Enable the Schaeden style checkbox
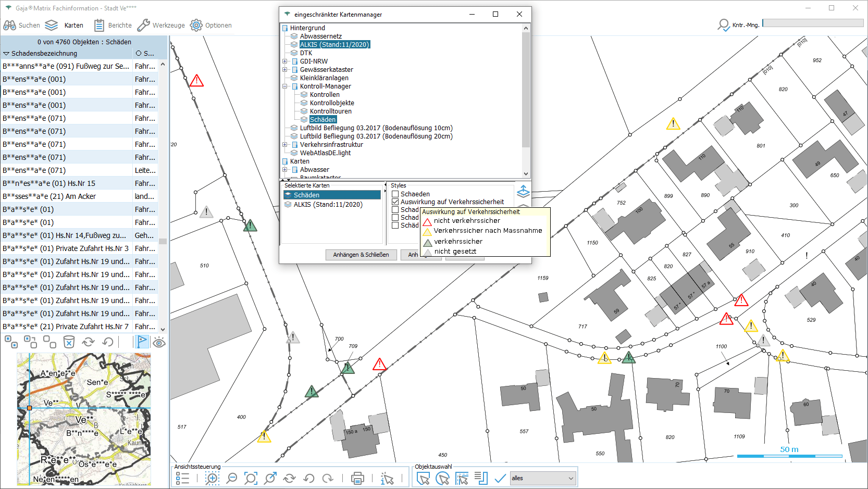 point(395,194)
